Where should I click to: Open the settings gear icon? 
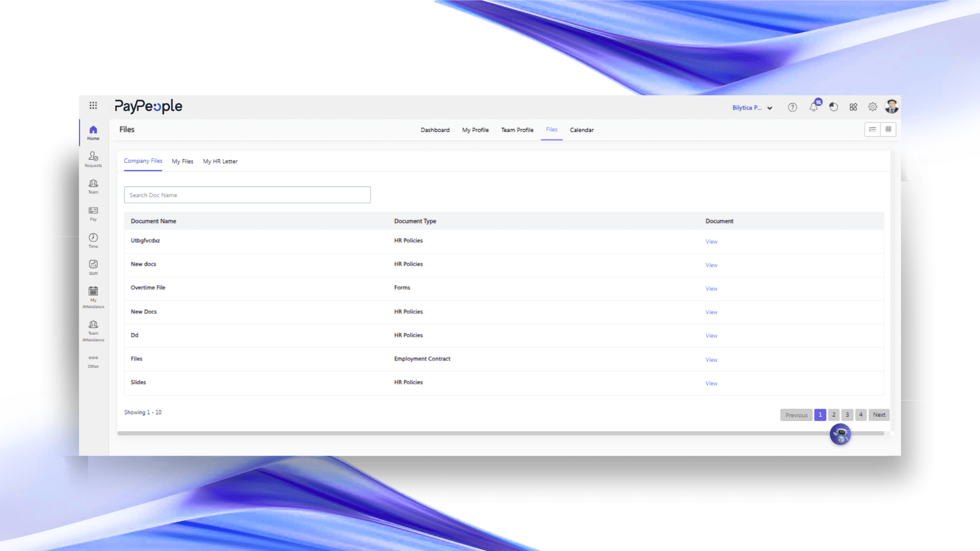pos(873,107)
